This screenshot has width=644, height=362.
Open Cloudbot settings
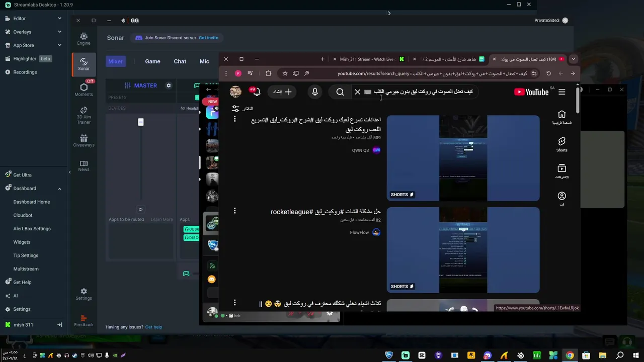point(23,215)
